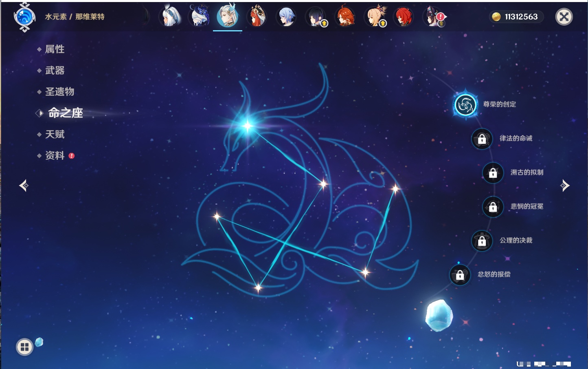Select the light-blue-haired character avatar
Viewport: 588px width, 369px height.
286,17
